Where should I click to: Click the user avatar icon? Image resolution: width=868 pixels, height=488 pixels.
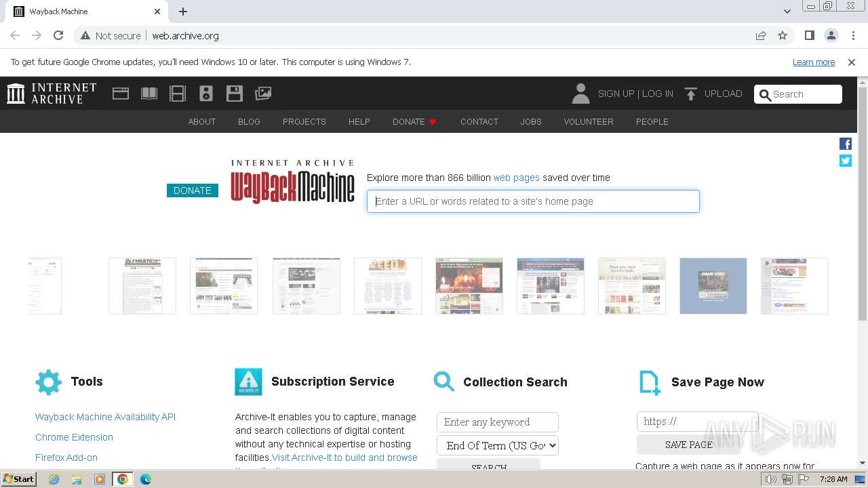click(x=580, y=94)
